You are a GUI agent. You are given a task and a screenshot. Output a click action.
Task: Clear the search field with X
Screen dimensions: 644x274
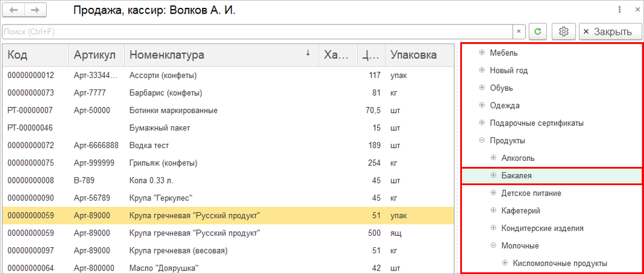click(519, 31)
